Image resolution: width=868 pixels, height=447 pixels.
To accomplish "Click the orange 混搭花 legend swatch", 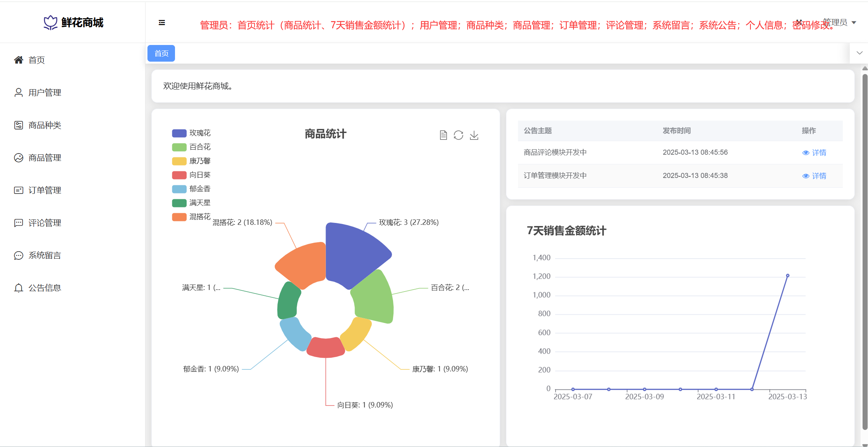I will point(179,217).
